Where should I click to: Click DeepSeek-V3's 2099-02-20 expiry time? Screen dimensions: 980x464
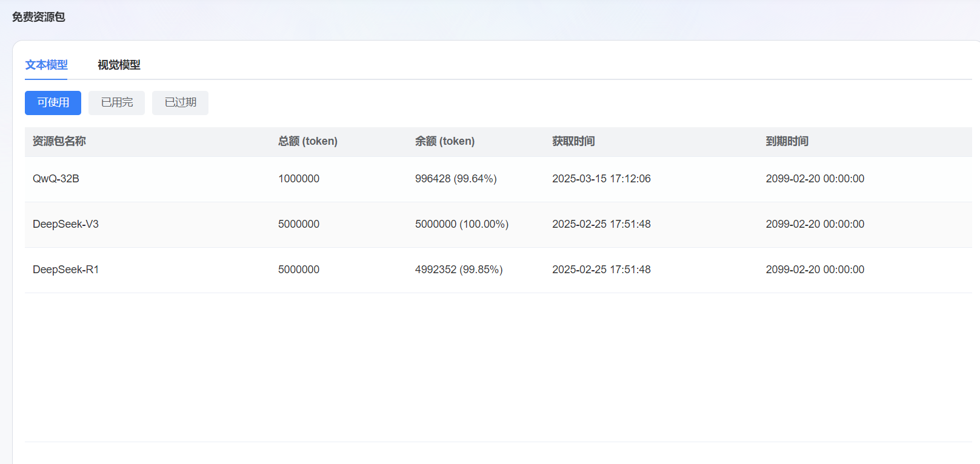[815, 224]
